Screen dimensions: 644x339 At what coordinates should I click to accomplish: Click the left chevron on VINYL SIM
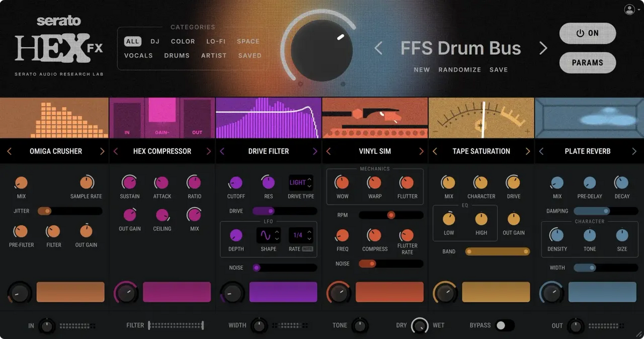pos(327,151)
